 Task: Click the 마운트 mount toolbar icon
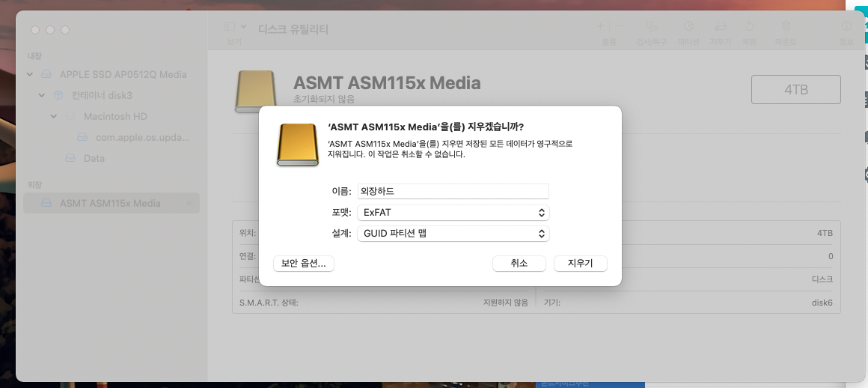786,26
